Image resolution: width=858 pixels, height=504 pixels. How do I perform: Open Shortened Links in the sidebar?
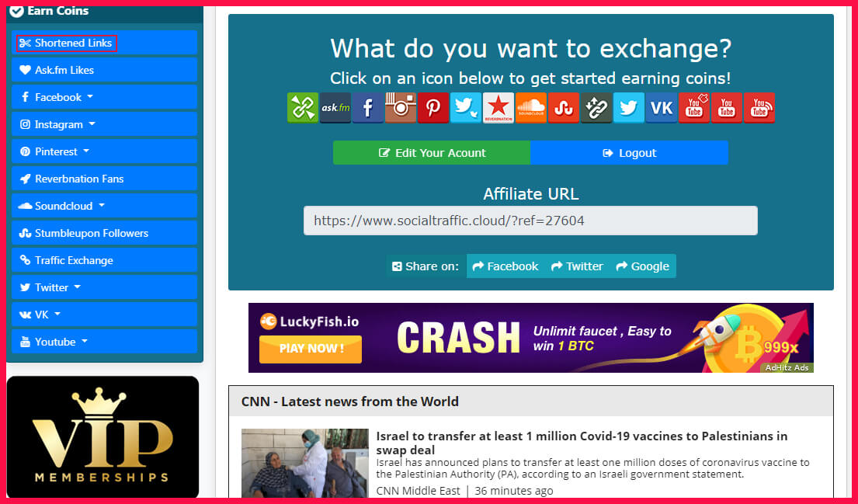(104, 43)
